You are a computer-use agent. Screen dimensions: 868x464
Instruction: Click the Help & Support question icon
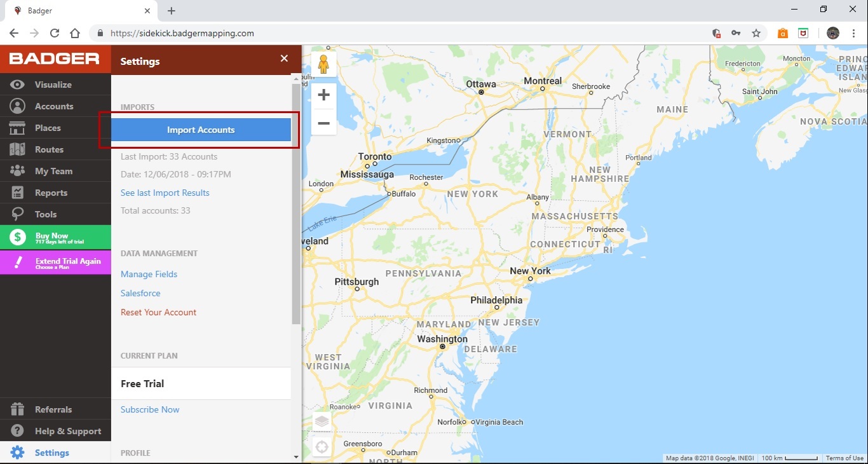[17, 431]
